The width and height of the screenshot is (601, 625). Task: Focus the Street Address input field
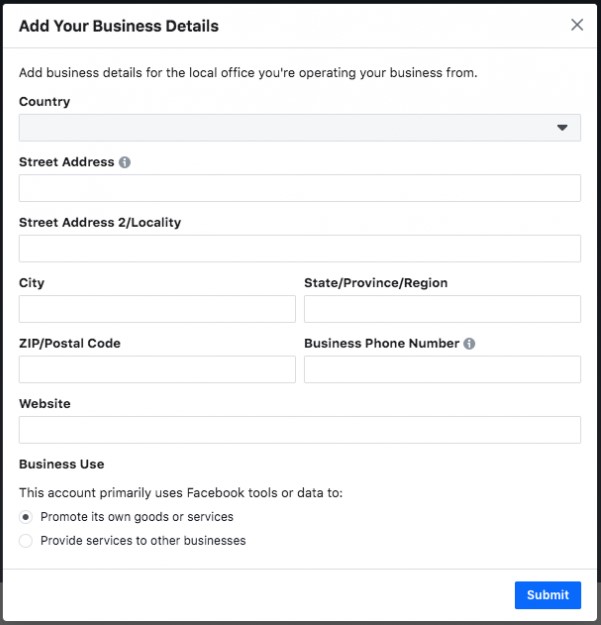(x=300, y=188)
